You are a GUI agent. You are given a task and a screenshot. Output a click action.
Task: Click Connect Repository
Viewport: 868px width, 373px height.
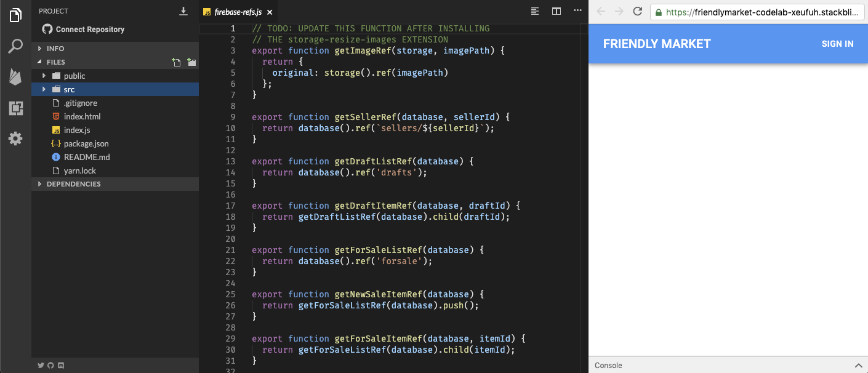coord(90,30)
